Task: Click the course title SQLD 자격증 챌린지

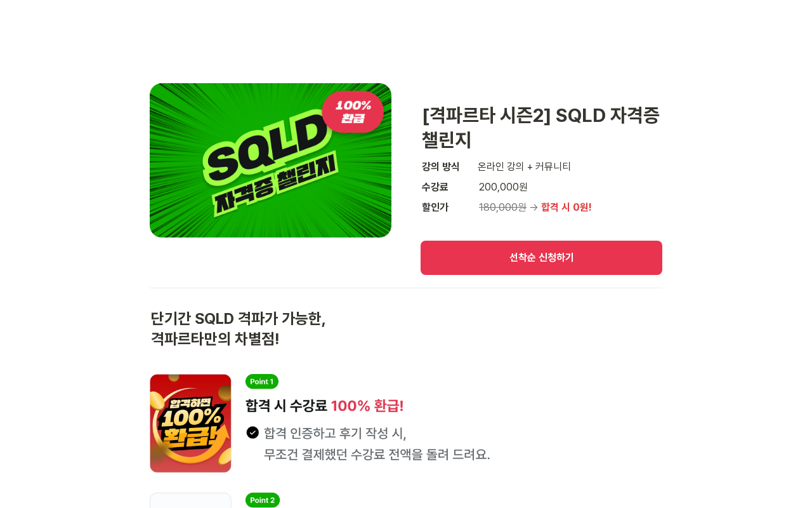Action: click(541, 127)
